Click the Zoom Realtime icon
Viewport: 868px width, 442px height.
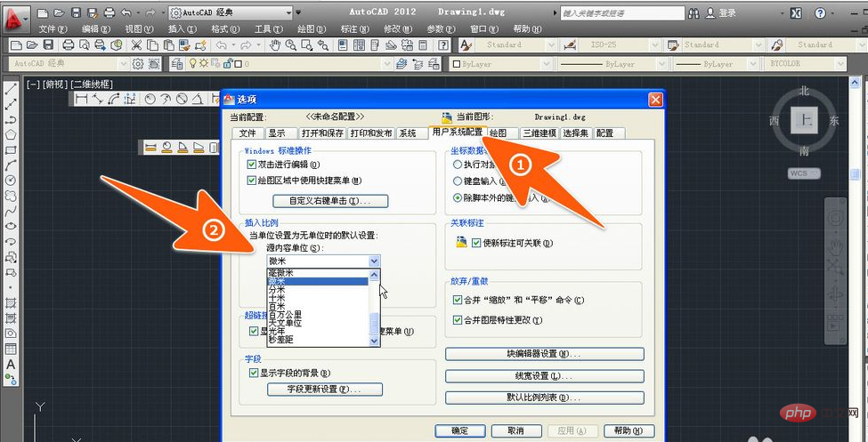click(290, 44)
